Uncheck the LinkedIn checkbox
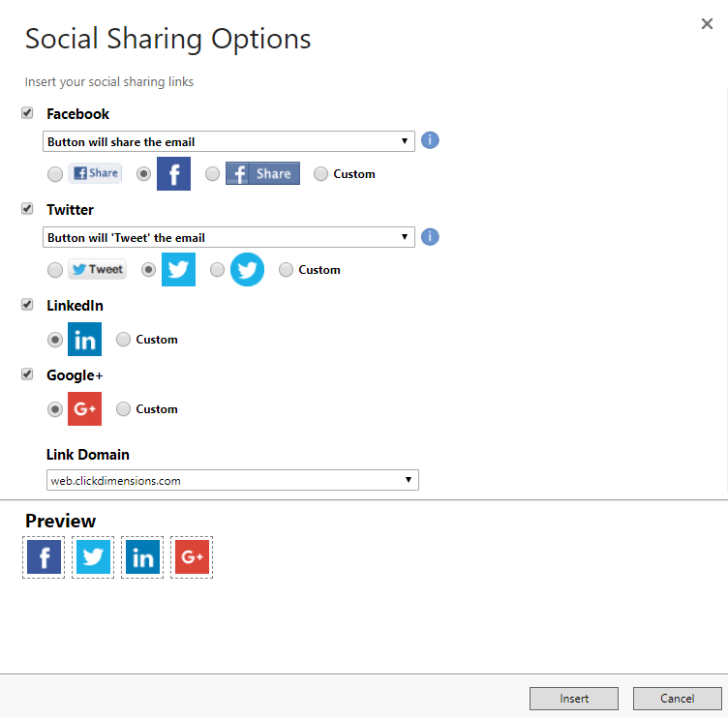 click(x=27, y=305)
